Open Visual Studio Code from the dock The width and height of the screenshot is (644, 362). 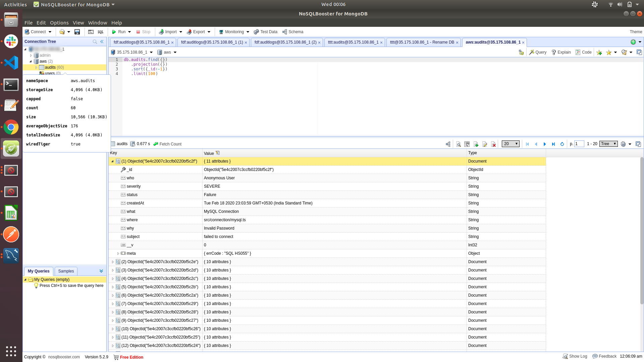point(11,63)
